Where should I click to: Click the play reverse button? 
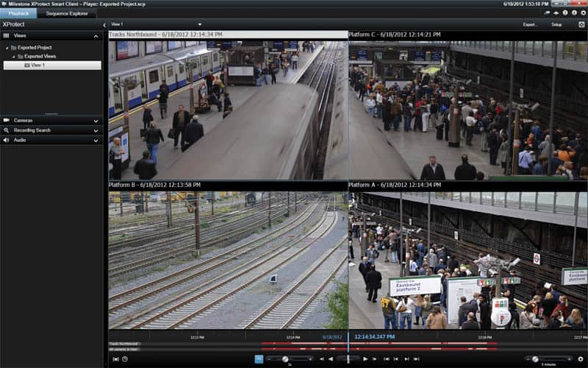point(330,358)
